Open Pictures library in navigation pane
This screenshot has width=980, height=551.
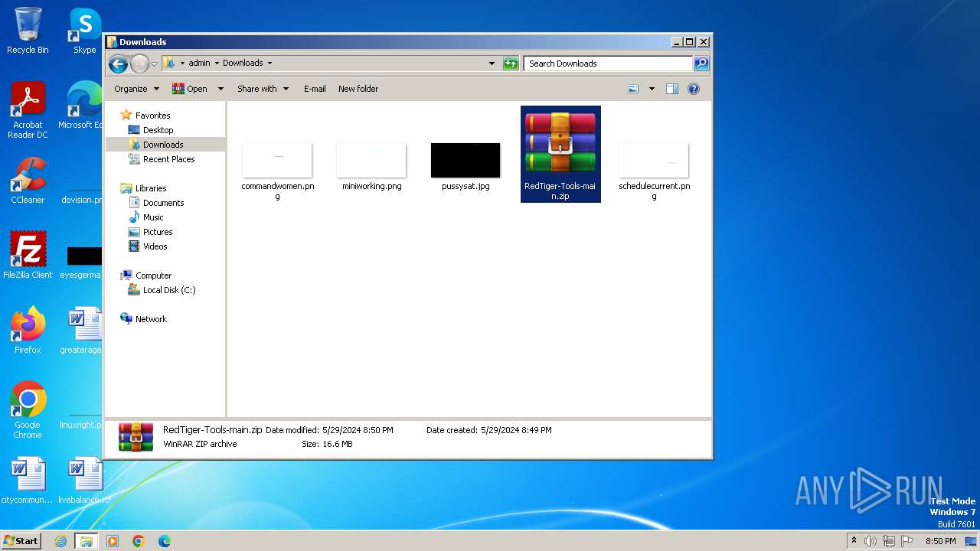pos(158,232)
